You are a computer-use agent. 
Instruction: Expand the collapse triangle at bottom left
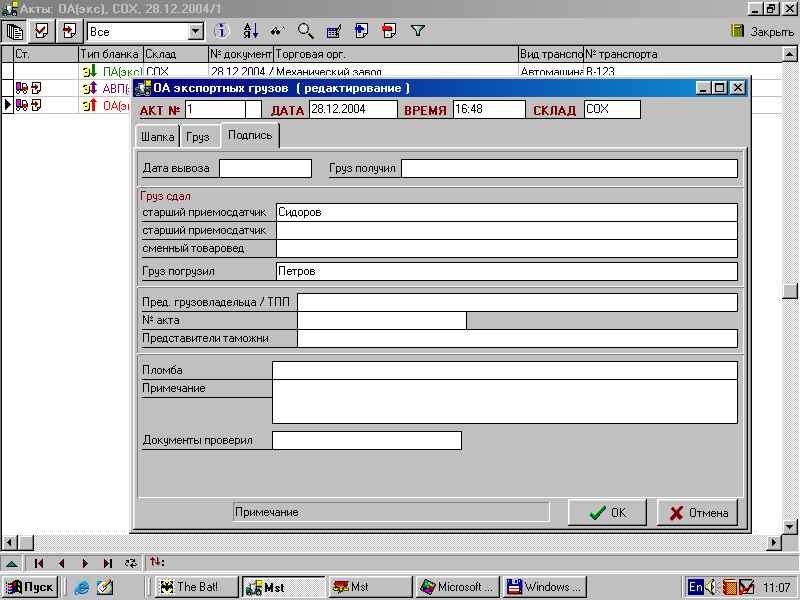pyautogui.click(x=10, y=563)
